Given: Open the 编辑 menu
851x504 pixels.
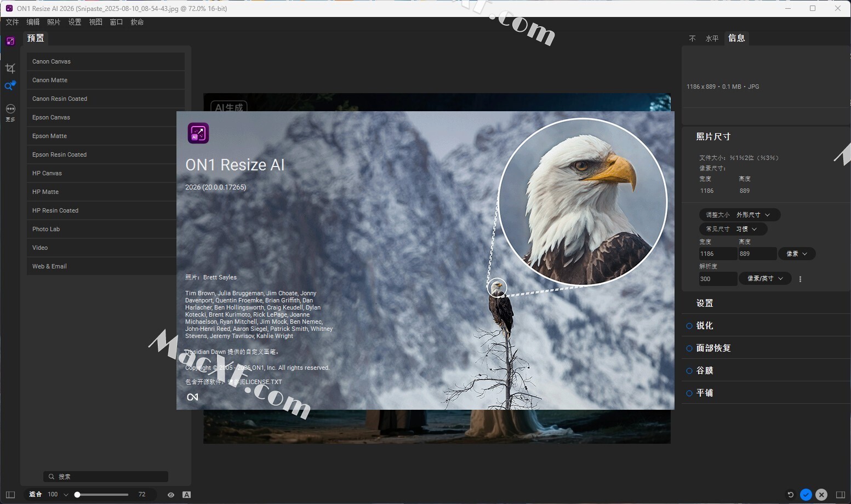Looking at the screenshot, I should point(33,22).
